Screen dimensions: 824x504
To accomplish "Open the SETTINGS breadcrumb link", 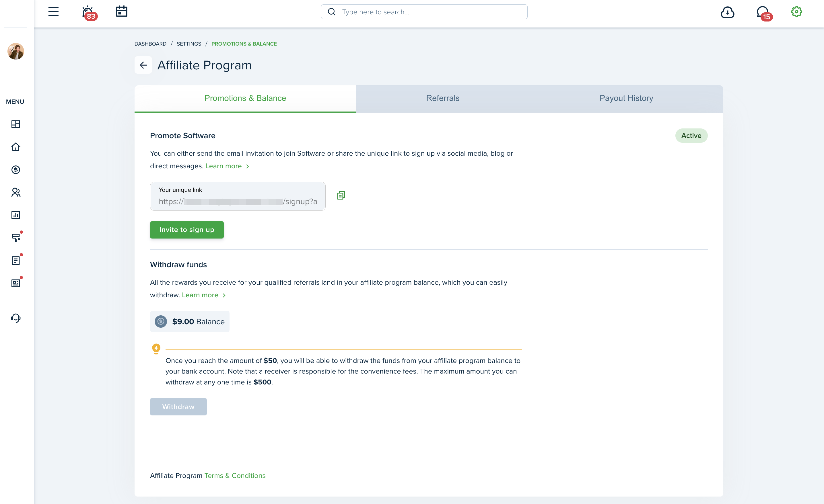I will pos(188,44).
